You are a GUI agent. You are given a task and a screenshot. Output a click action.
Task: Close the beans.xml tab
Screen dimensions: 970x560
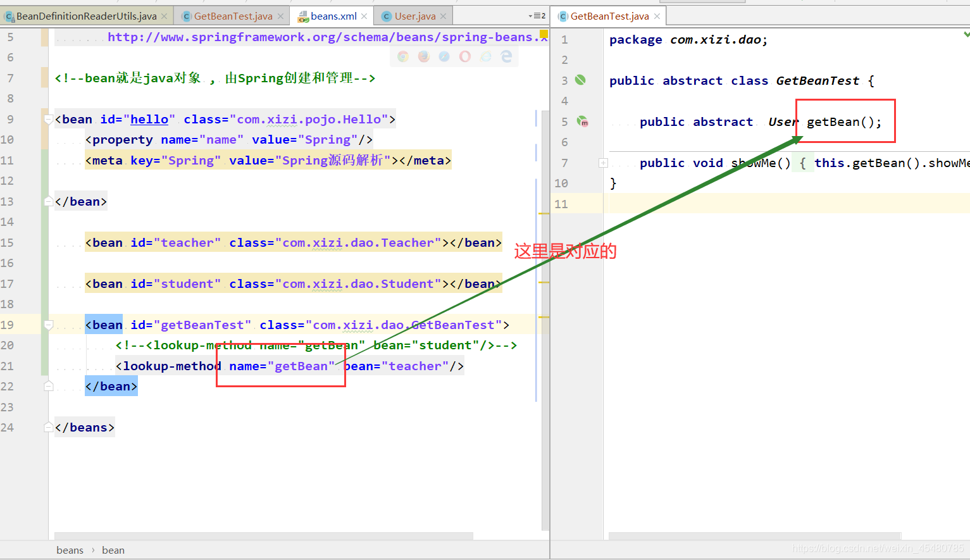coord(364,16)
